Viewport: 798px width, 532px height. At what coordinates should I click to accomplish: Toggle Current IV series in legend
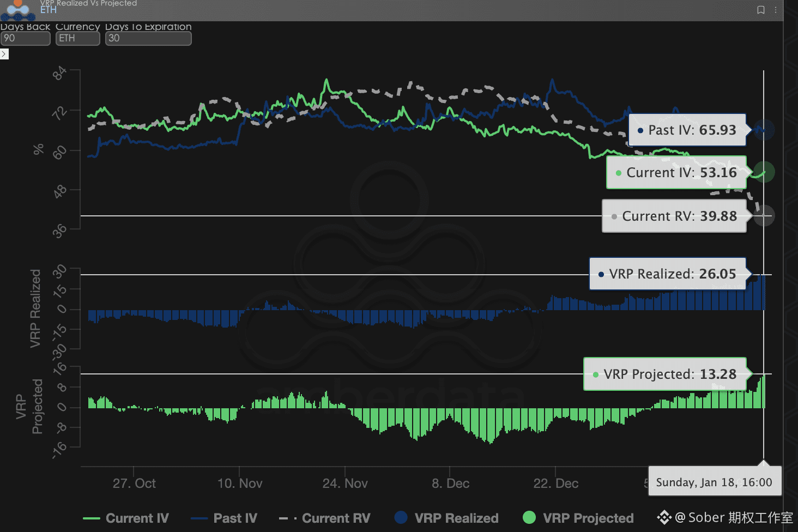126,518
